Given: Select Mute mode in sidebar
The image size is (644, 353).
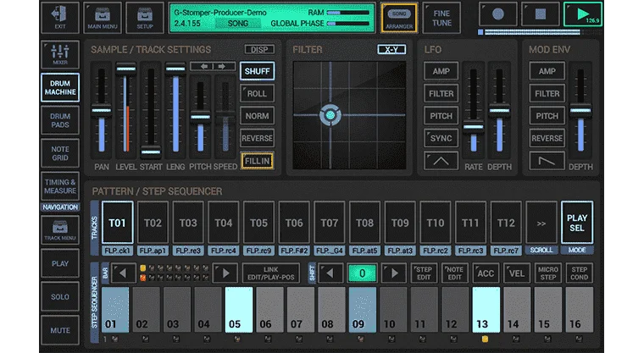Looking at the screenshot, I should (60, 330).
